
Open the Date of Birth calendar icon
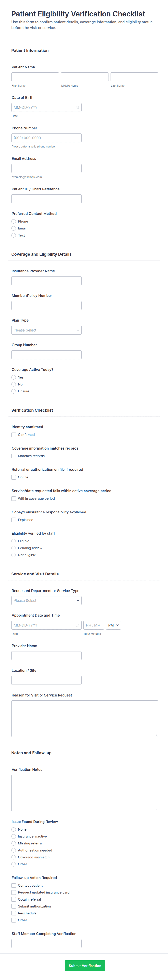[77, 108]
